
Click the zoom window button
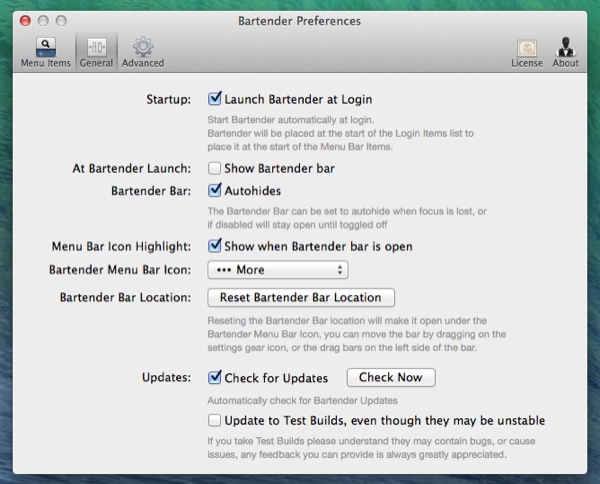[x=61, y=20]
